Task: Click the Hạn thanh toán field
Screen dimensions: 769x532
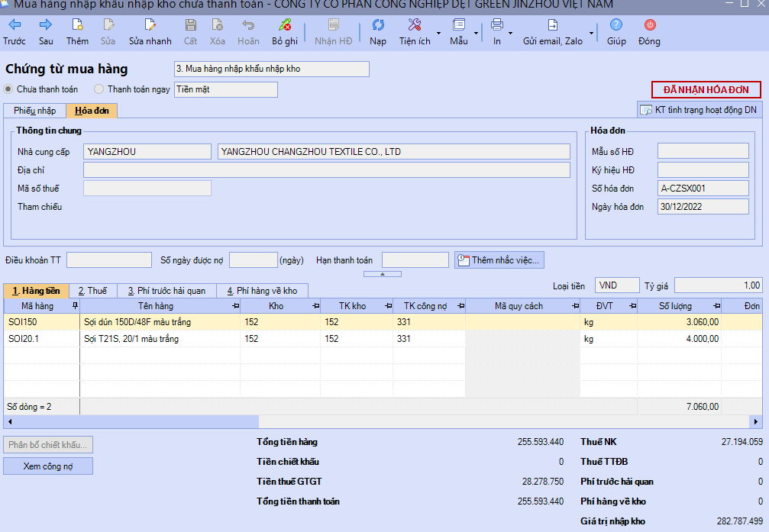Action: (415, 260)
